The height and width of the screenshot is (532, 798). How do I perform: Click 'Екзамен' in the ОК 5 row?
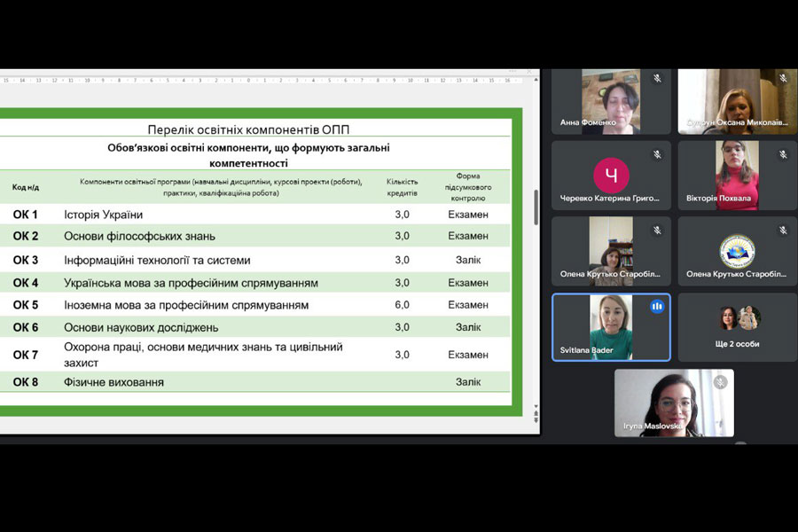point(467,305)
